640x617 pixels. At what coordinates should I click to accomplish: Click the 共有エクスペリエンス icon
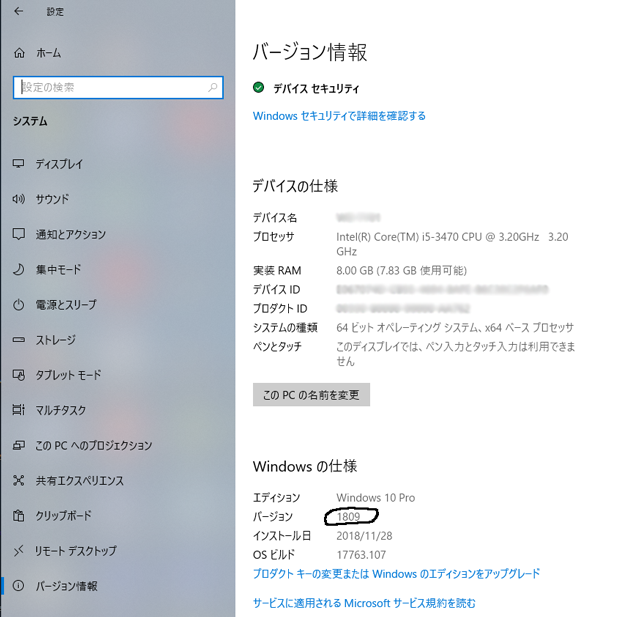(x=18, y=480)
